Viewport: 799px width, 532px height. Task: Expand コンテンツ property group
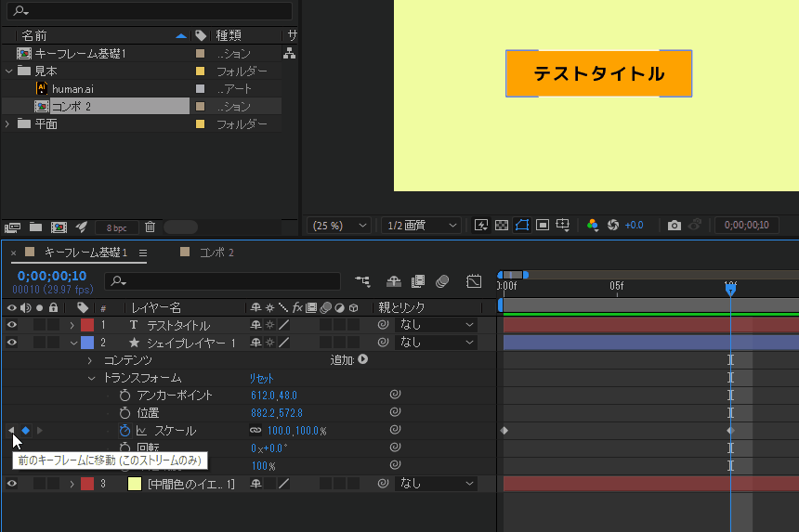coord(90,360)
